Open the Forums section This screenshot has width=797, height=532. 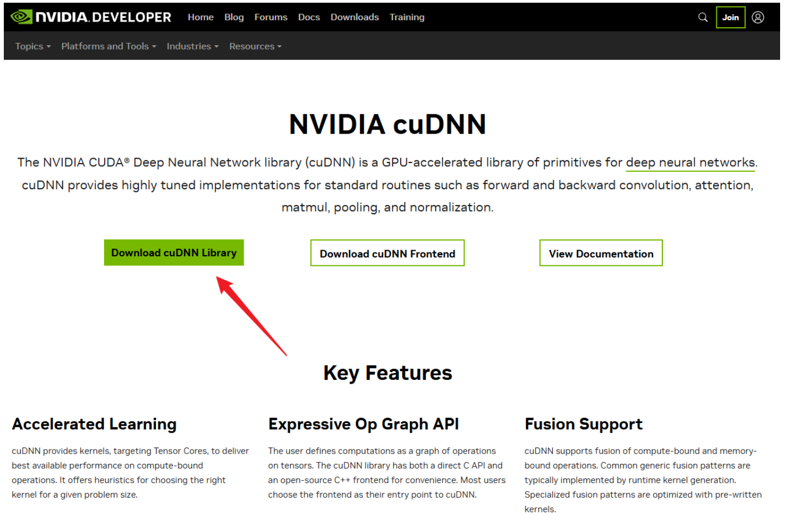click(x=270, y=17)
